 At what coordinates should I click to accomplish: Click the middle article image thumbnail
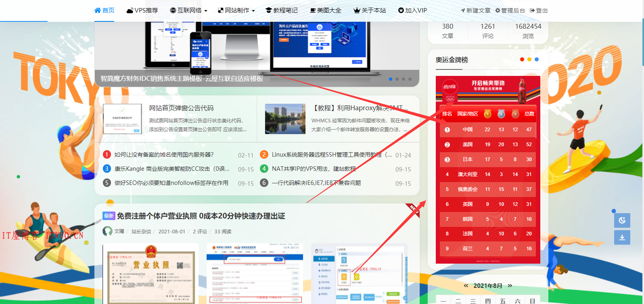tap(255, 274)
